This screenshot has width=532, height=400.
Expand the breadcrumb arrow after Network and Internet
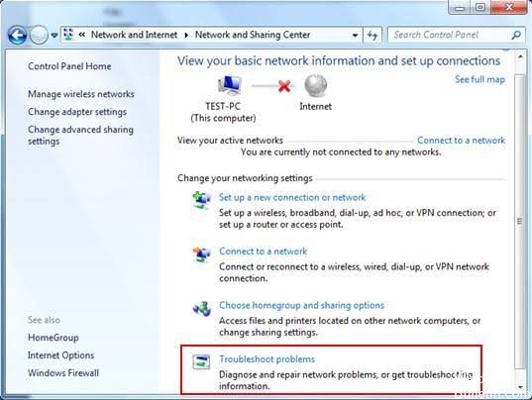pyautogui.click(x=186, y=35)
